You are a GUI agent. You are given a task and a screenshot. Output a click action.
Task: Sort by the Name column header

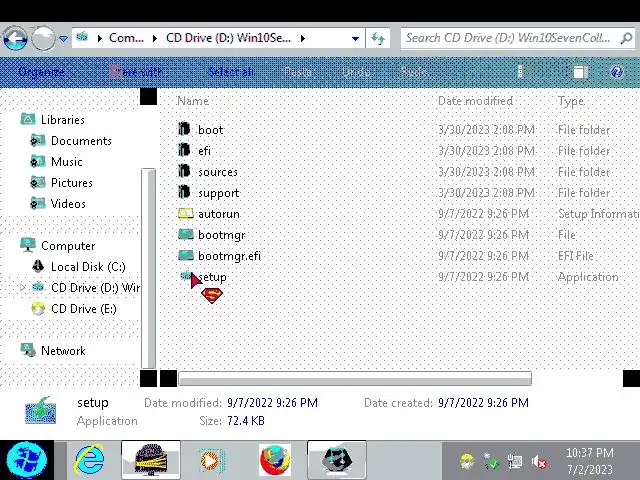point(193,101)
